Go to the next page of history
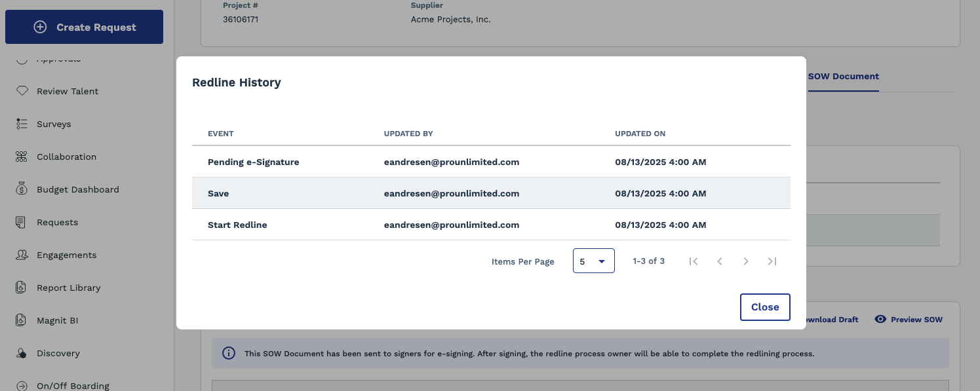 click(x=745, y=261)
